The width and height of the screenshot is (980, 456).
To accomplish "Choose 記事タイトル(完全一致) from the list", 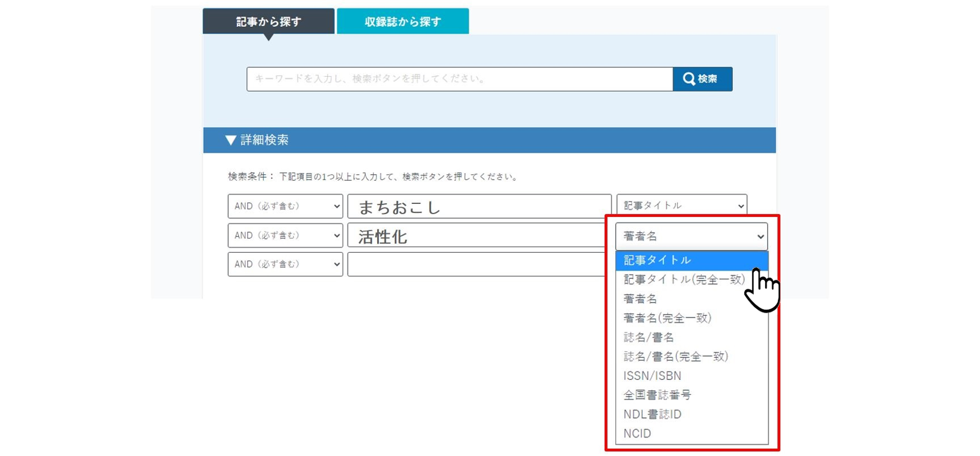I will pyautogui.click(x=683, y=279).
